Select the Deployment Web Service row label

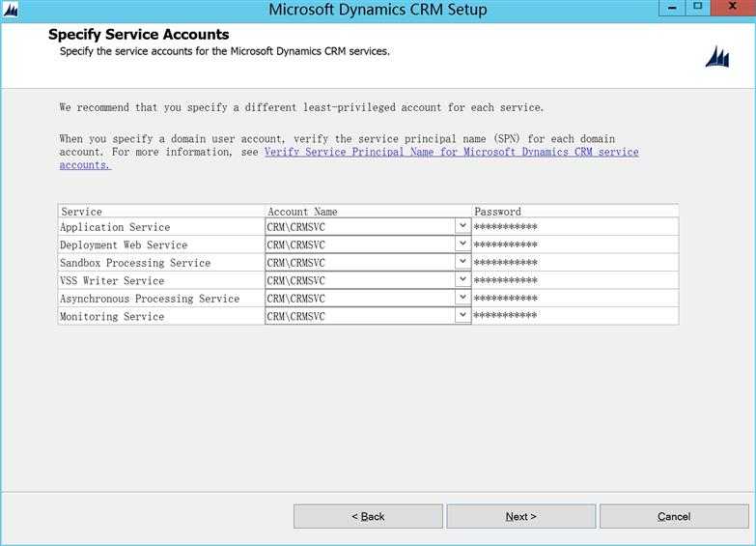click(x=124, y=244)
